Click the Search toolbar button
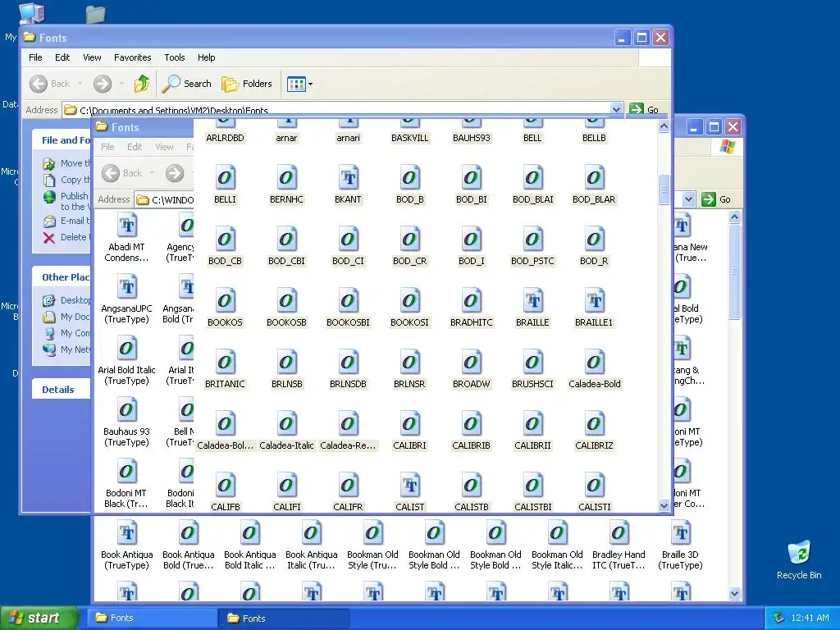The height and width of the screenshot is (630, 840). [x=187, y=84]
